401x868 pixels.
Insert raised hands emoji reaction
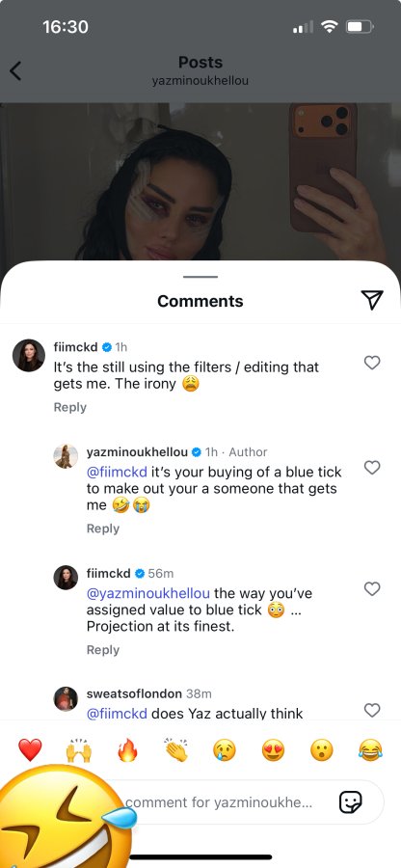(78, 750)
